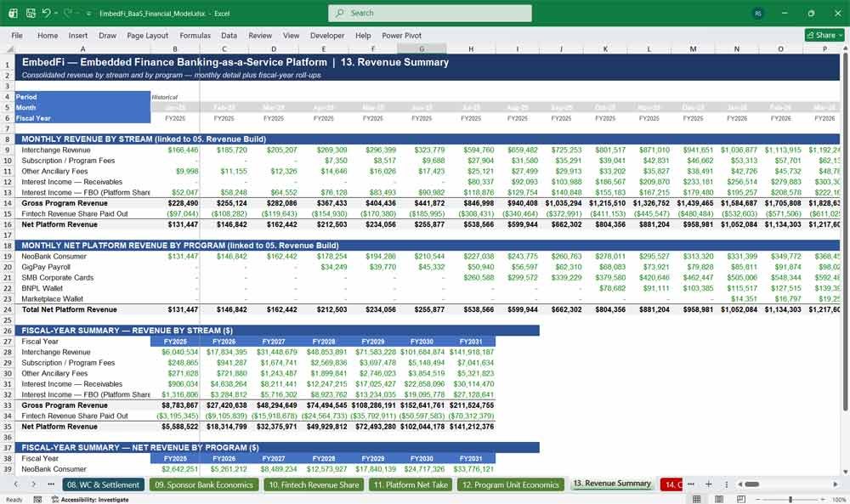Switch to 10. Fintech Revenue Share sheet
Viewport: 850px width, 504px height.
(x=314, y=484)
